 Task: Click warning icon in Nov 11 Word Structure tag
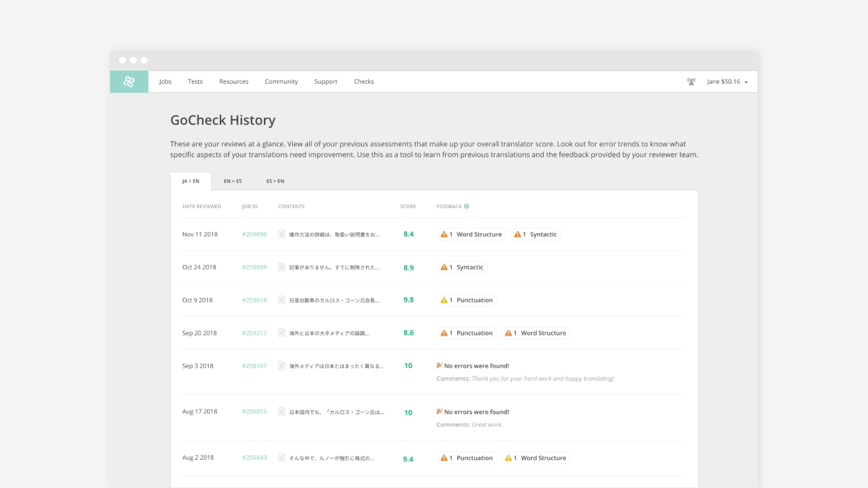pyautogui.click(x=444, y=234)
